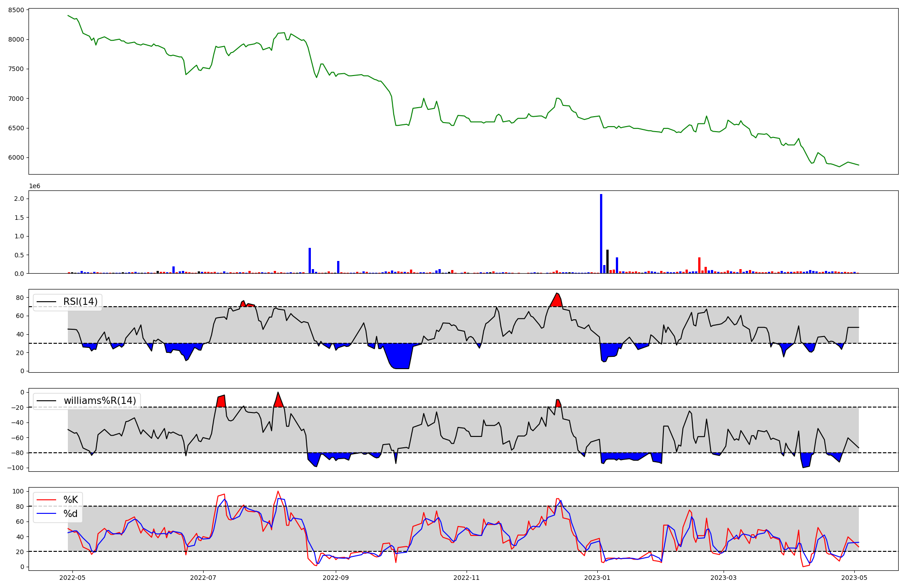Click the %K legend entry
The width and height of the screenshot is (905, 588).
71,500
